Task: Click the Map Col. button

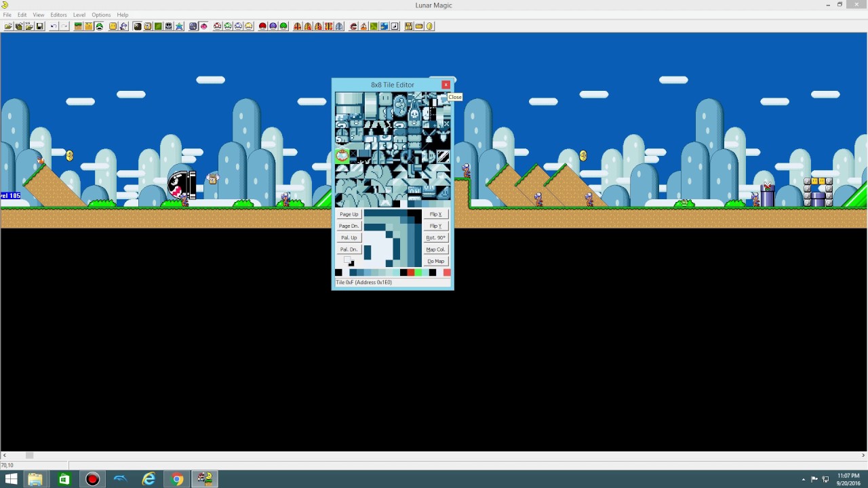Action: click(x=435, y=249)
